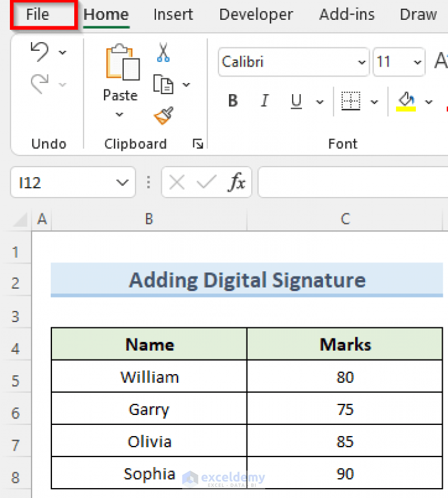Cut selection with the scissors icon
448x498 pixels.
(x=163, y=53)
